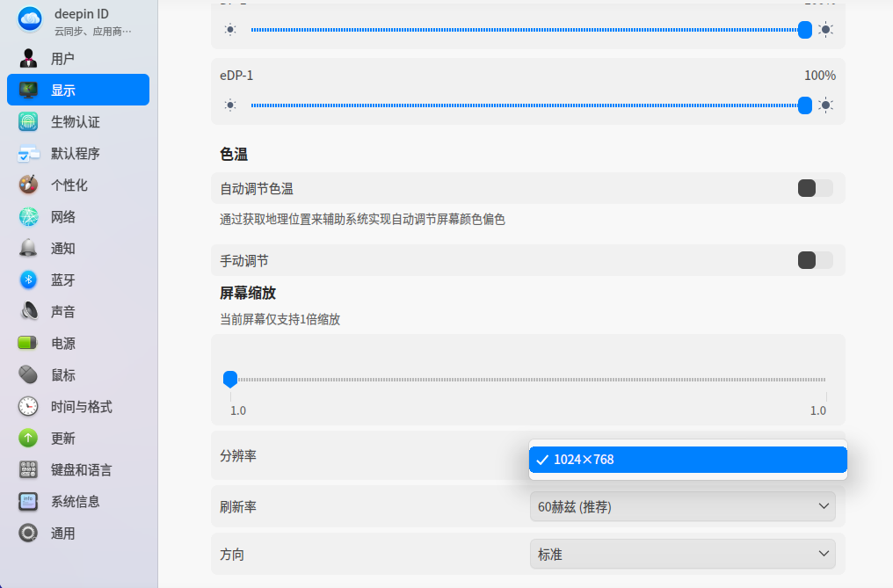
Task: Click the 声音 speaker icon
Action: pyautogui.click(x=28, y=312)
